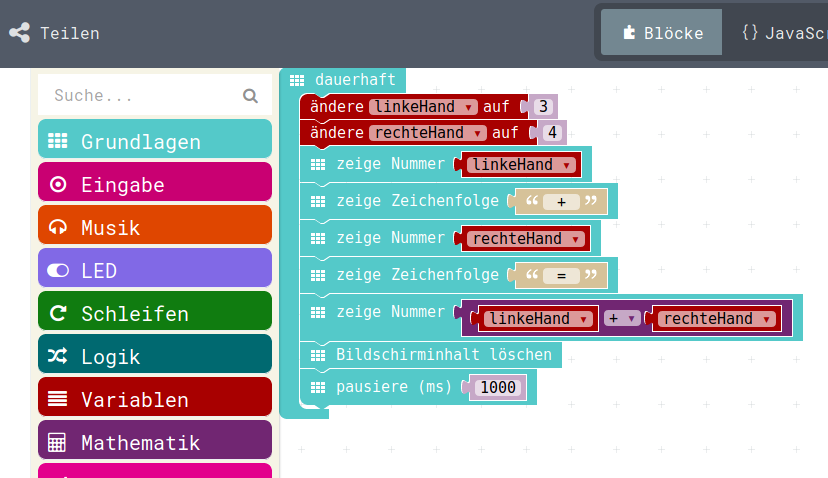This screenshot has height=478, width=828.
Task: Open the Eingabe category
Action: [x=155, y=182]
